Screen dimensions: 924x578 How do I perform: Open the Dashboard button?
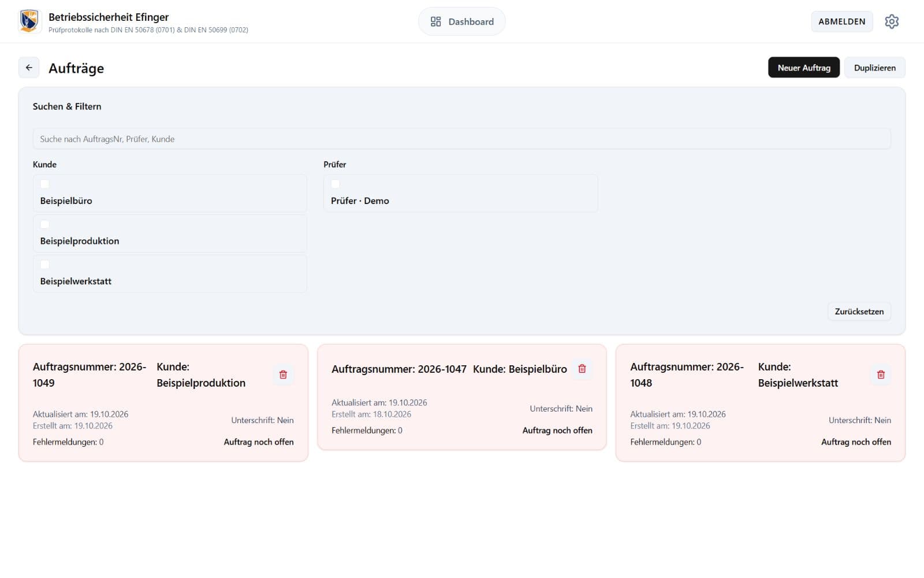tap(462, 21)
